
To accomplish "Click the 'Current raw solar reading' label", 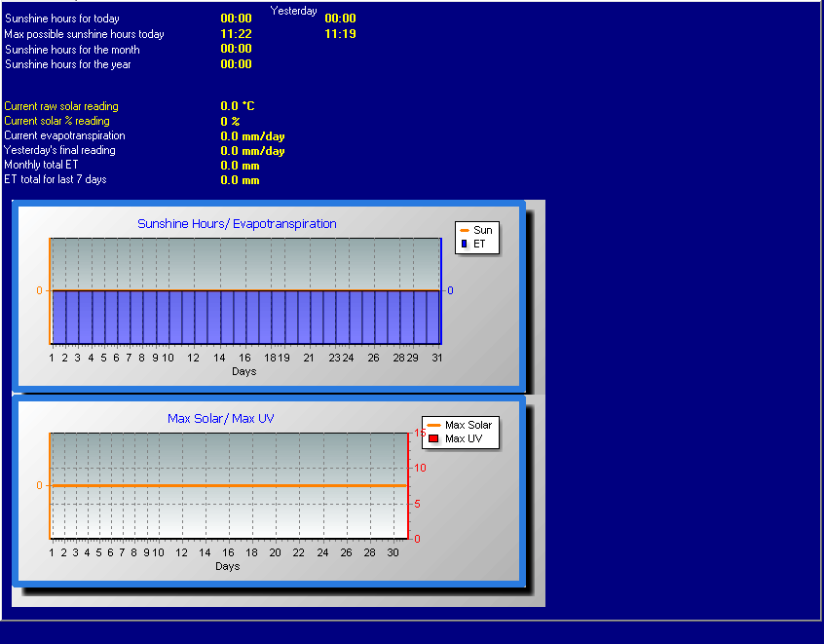I will (61, 106).
